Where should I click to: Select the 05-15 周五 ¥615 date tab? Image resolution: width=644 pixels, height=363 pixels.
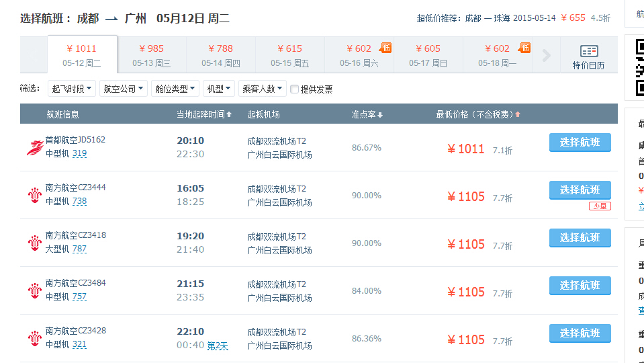(289, 55)
